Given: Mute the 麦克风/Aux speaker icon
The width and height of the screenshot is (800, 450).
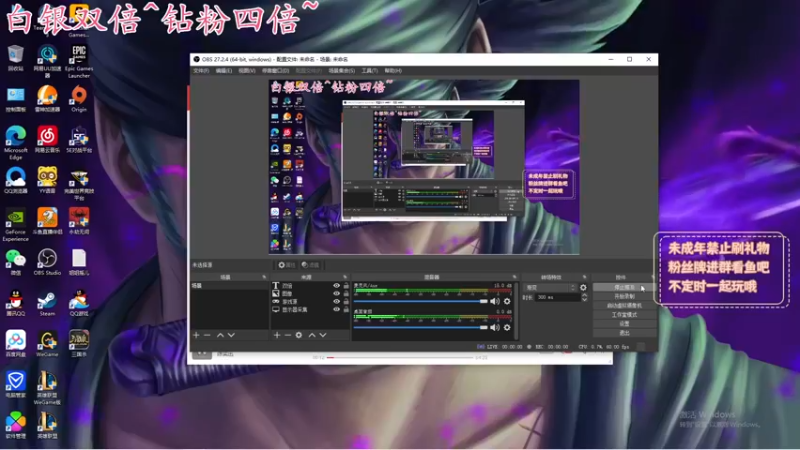Looking at the screenshot, I should 495,301.
